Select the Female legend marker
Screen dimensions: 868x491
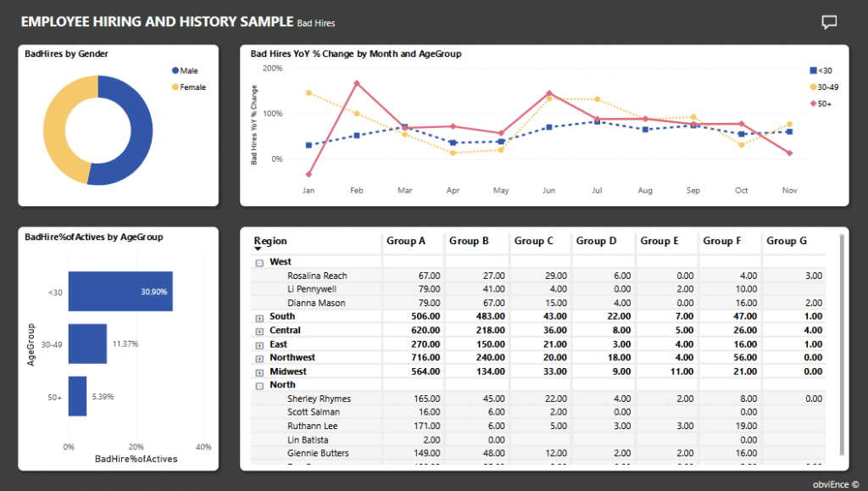[x=175, y=86]
